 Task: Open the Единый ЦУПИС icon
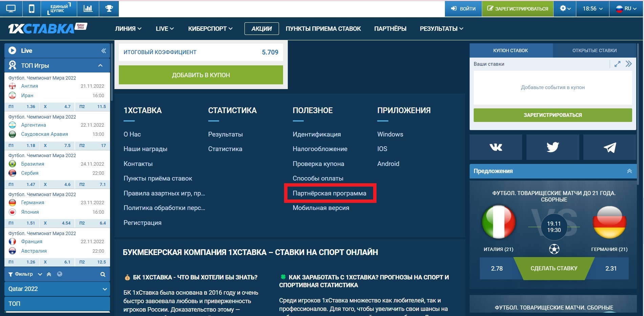pos(59,8)
